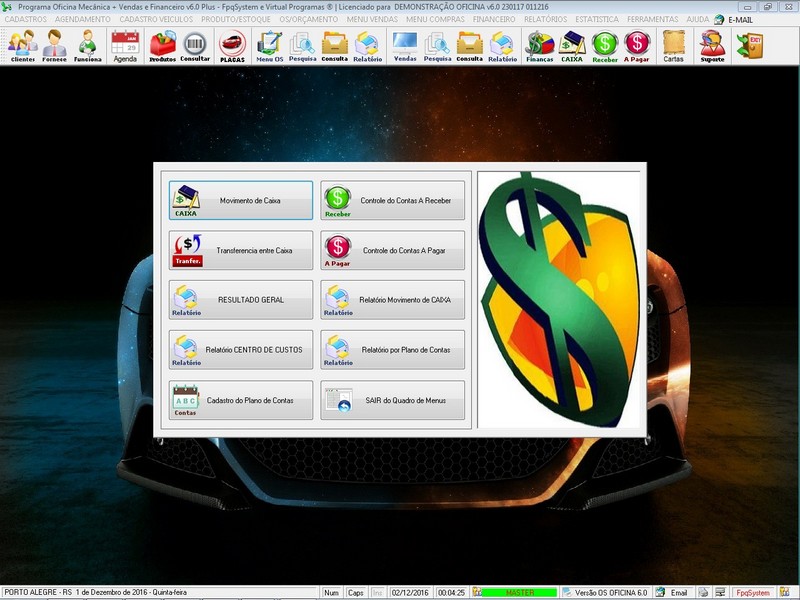This screenshot has height=600, width=800.
Task: Click the FpqSystem status bar link
Action: click(x=753, y=593)
